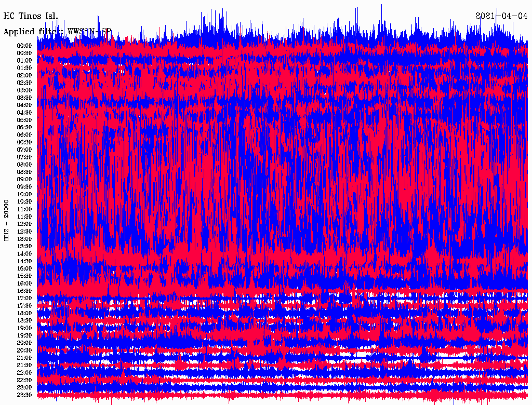Click the 13:00 time label
Screen dimensions: 532x405
pyautogui.click(x=24, y=239)
